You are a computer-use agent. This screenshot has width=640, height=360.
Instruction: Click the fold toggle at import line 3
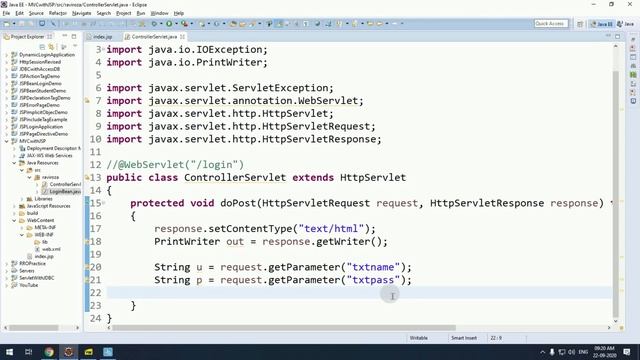pyautogui.click(x=104, y=49)
